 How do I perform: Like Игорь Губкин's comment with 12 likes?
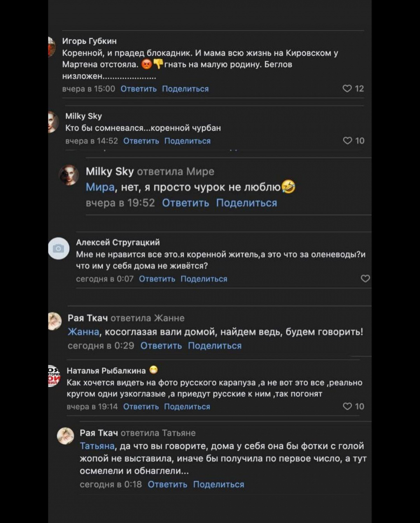(347, 89)
